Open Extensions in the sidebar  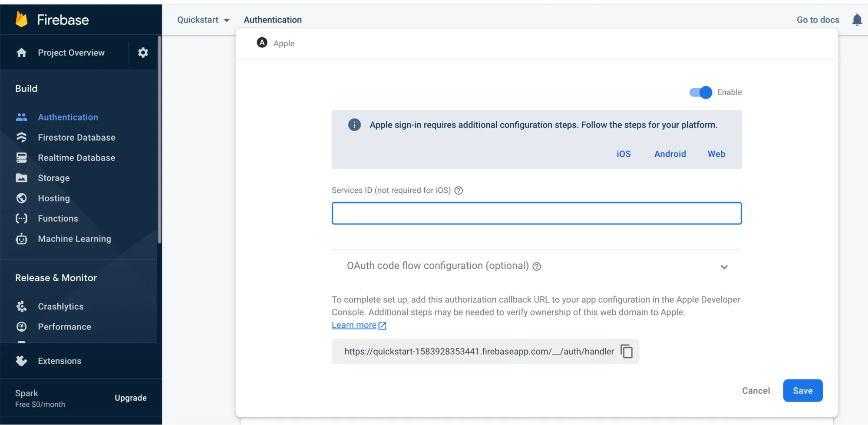pos(59,361)
